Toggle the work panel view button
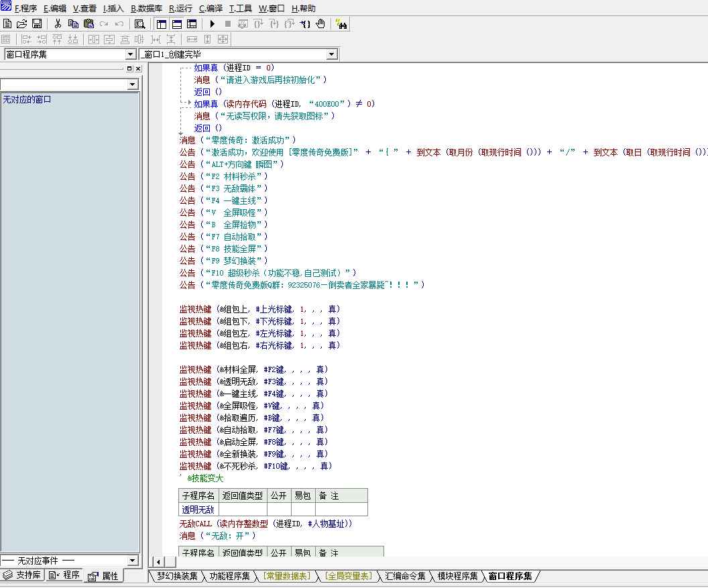708x588 pixels. 162,24
